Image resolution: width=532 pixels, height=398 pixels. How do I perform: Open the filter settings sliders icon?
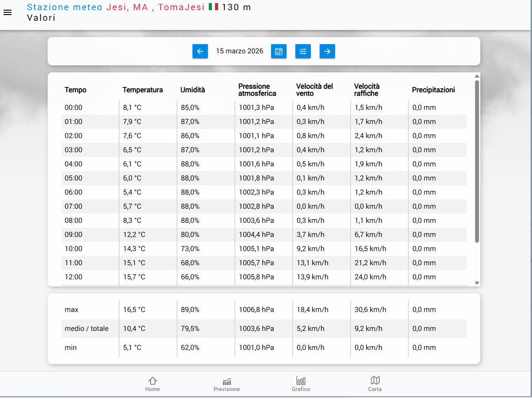[x=303, y=51]
